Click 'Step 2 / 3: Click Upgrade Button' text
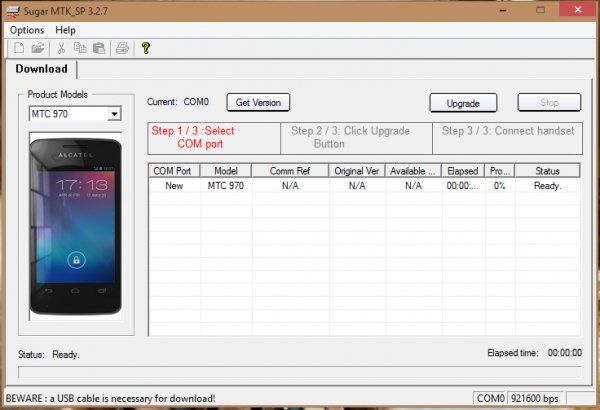Viewport: 600px width, 410px height. point(350,137)
